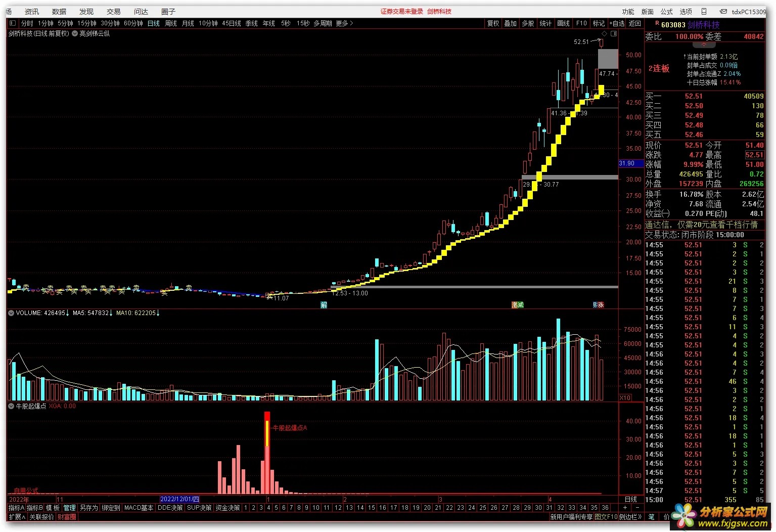Open the 问达 menu
Screen dimensions: 776x532
coord(141,12)
